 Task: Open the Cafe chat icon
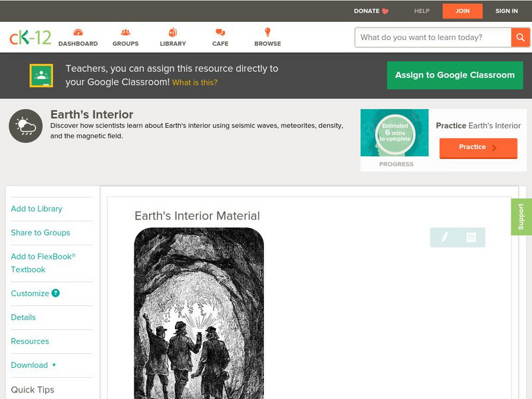pos(220,33)
